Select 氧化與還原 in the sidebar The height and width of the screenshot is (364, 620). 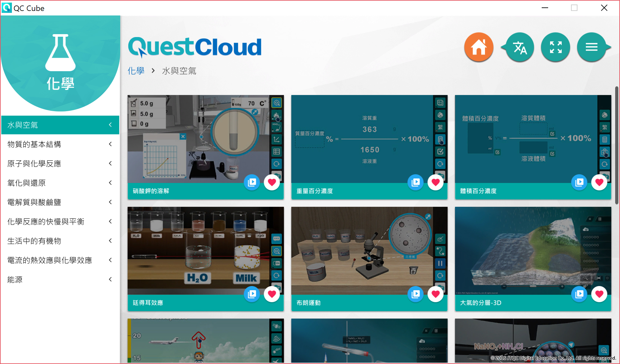click(60, 183)
